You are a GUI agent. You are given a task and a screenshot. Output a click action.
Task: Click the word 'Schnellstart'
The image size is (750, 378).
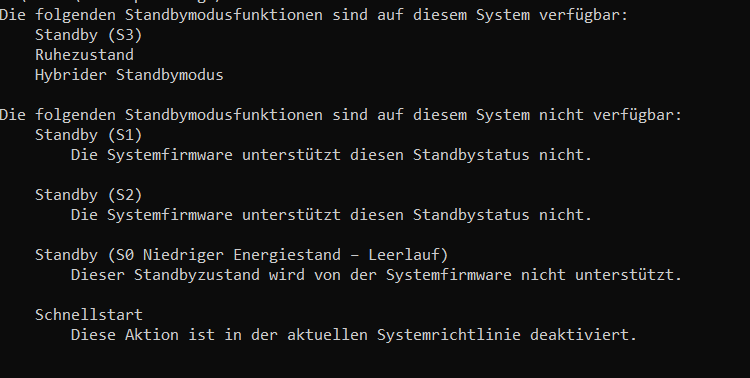point(89,315)
